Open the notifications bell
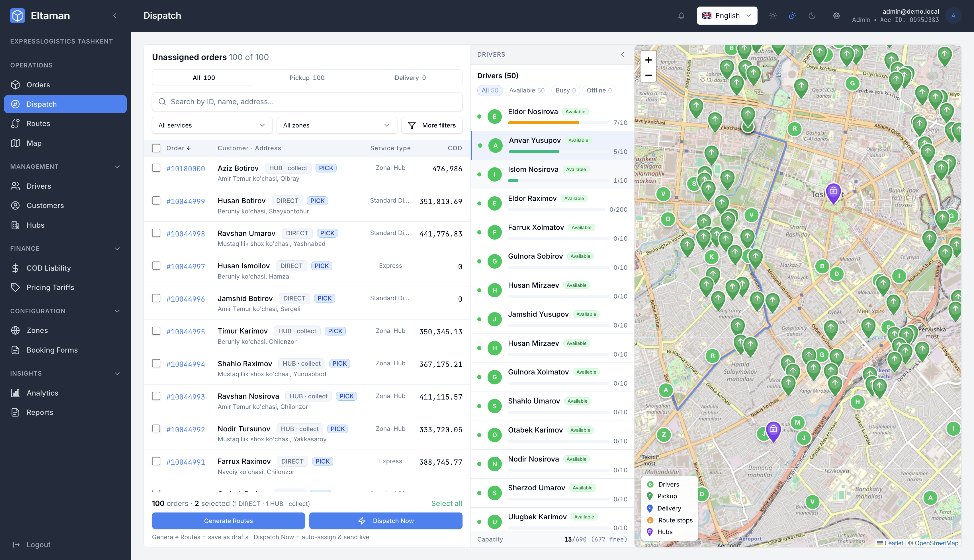Image resolution: width=974 pixels, height=560 pixels. click(x=681, y=16)
